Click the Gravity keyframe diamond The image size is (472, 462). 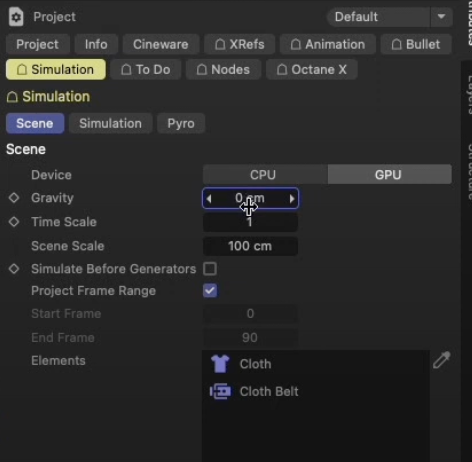click(x=14, y=198)
